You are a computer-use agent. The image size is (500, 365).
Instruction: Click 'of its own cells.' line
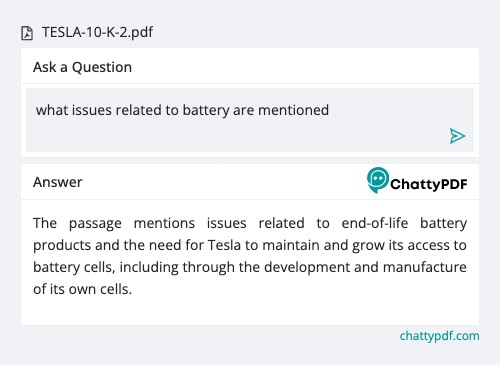coord(82,289)
